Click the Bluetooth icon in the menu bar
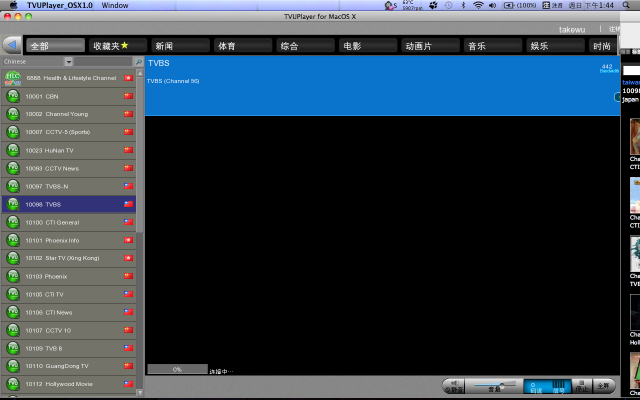Screen dimensions: 640x400 pyautogui.click(x=463, y=5)
